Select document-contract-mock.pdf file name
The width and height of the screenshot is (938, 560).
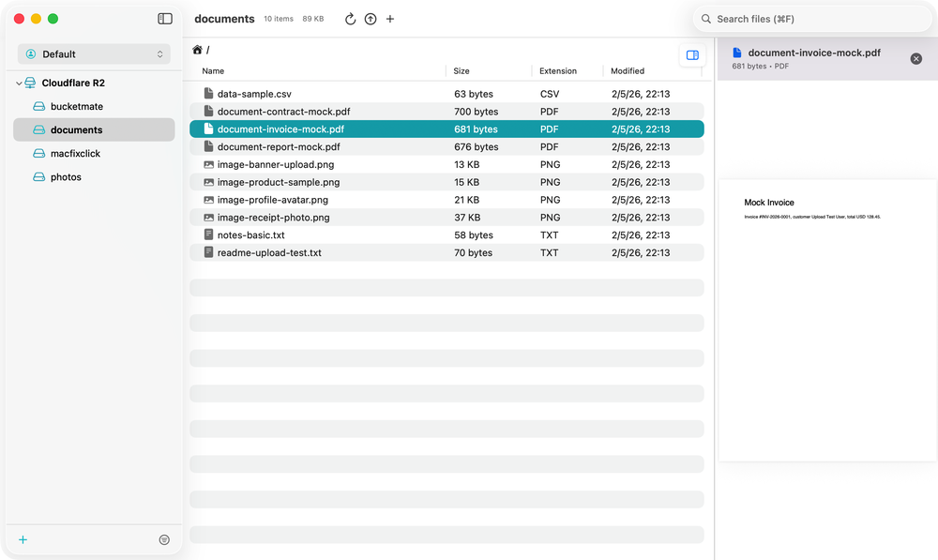click(283, 112)
